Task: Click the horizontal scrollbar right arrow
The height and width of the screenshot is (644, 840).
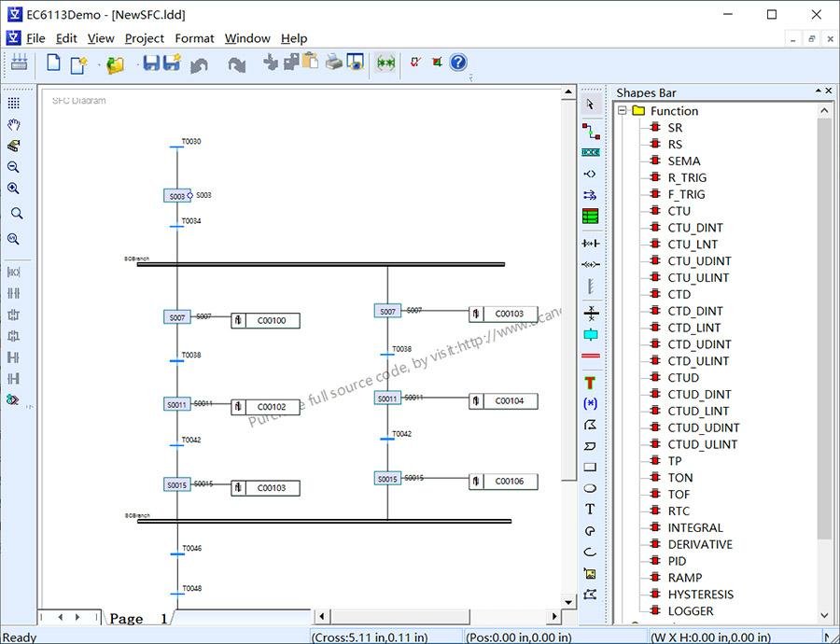Action: (x=554, y=617)
